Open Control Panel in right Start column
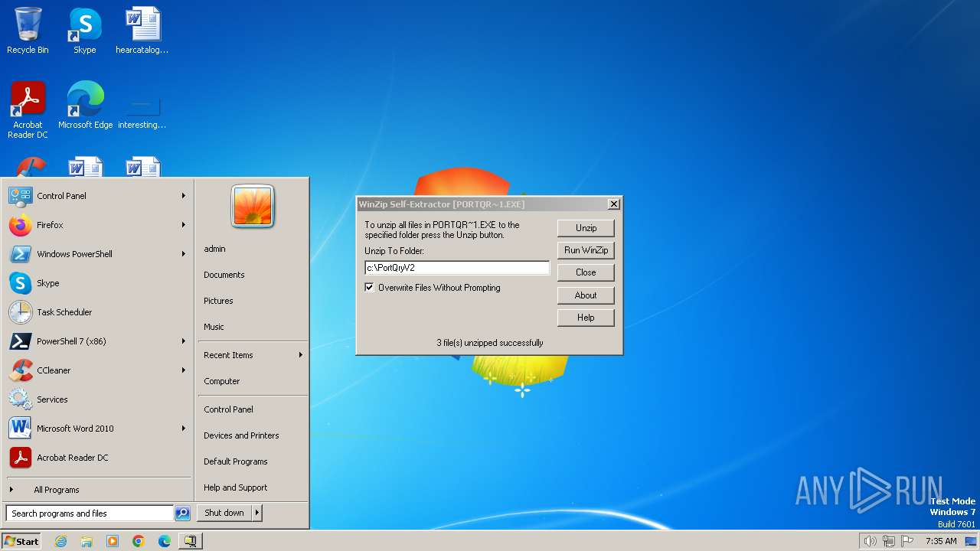 pyautogui.click(x=228, y=409)
